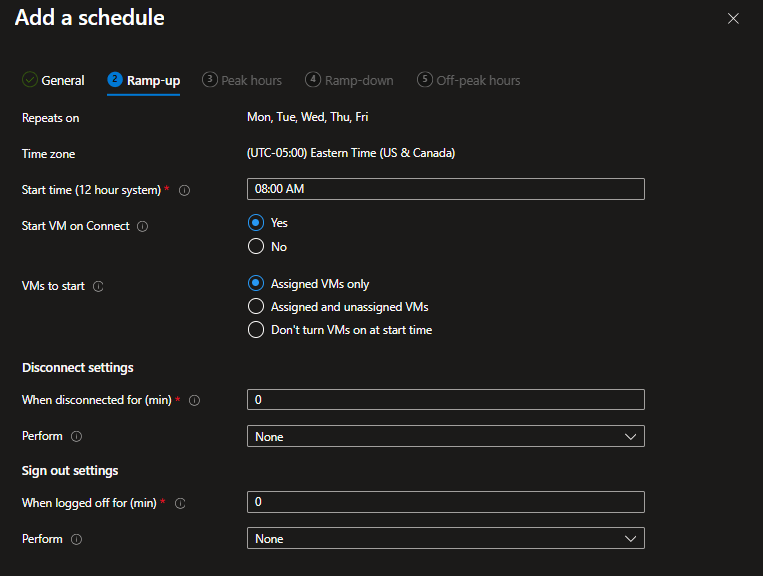The height and width of the screenshot is (576, 763).
Task: Select No for Start VM on Connect
Action: pos(256,247)
